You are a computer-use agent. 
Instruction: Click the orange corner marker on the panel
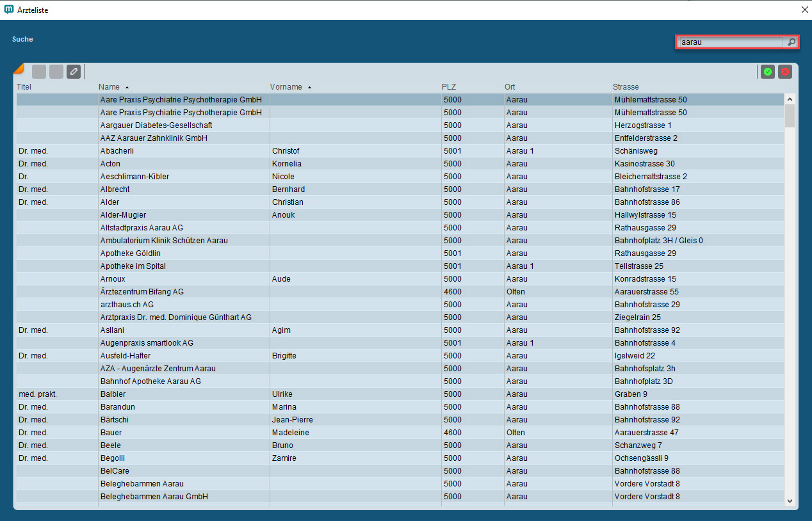click(17, 67)
